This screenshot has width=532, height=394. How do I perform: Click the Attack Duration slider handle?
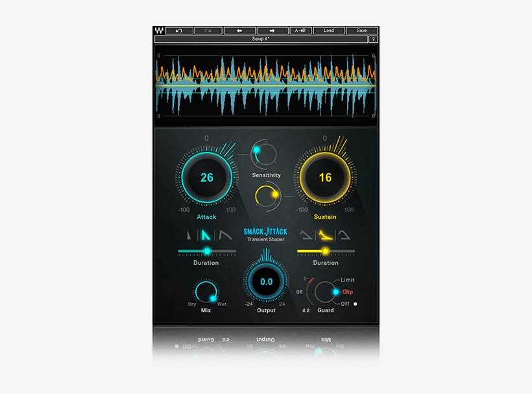click(x=206, y=250)
